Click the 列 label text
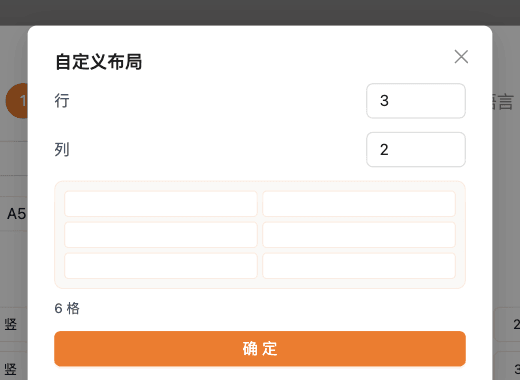Viewport: 520px width, 380px height. pos(62,149)
